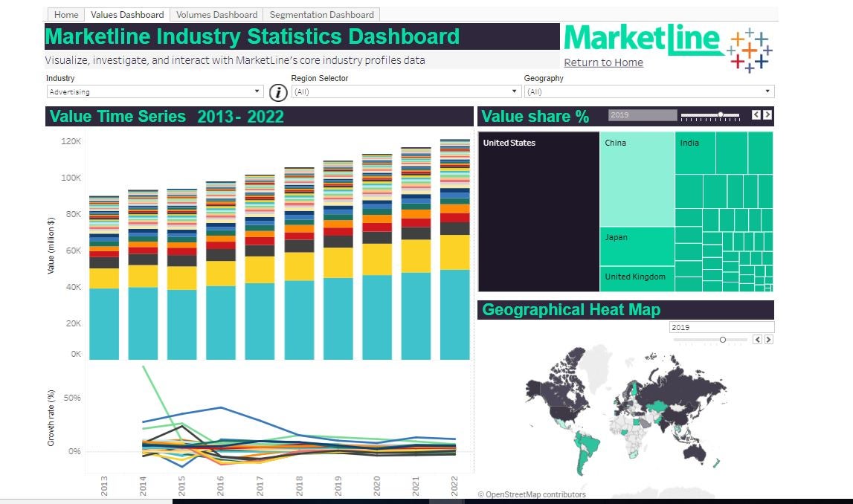This screenshot has height=504, width=853.
Task: Click the 40K value axis label
Action: tap(73, 287)
